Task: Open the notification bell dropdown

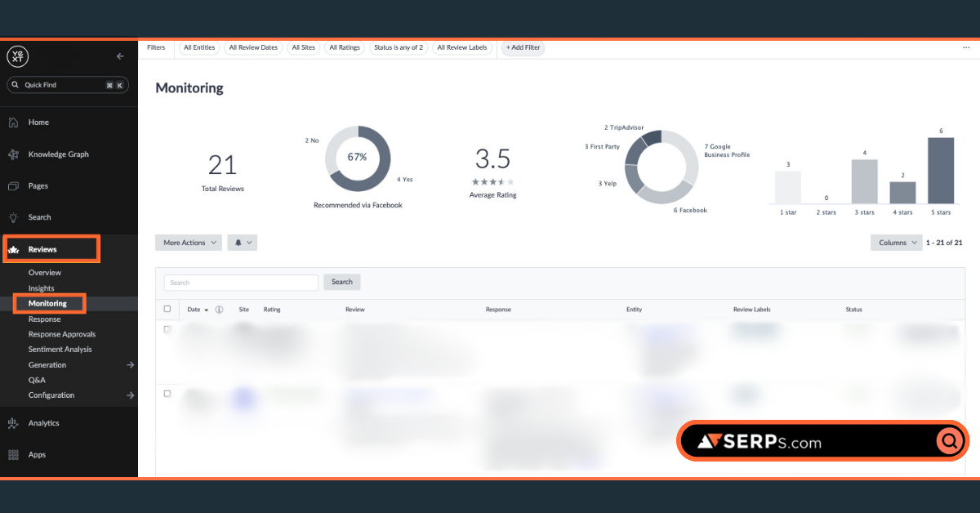Action: coord(243,243)
